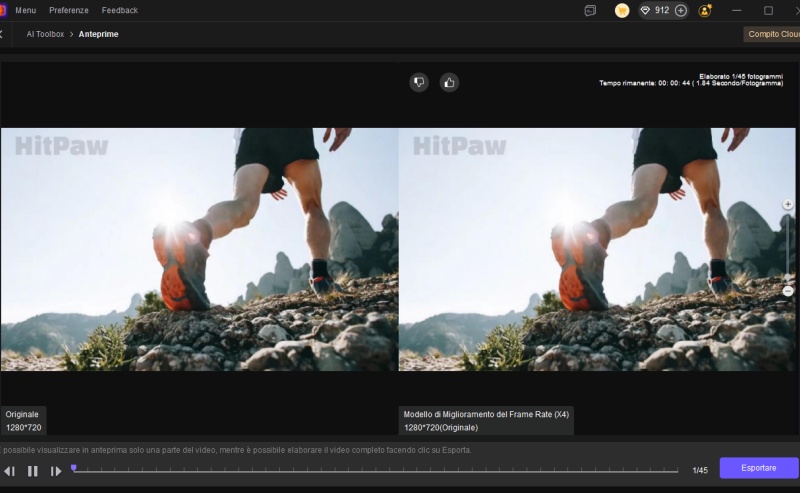Click the Originale video preview
This screenshot has height=493, width=800.
coord(199,249)
